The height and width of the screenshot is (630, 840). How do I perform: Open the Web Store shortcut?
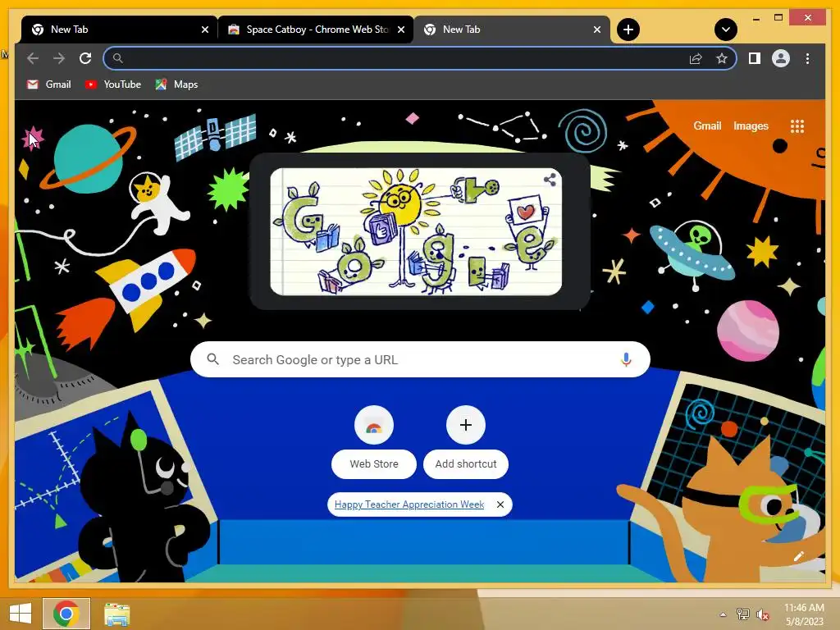tap(374, 442)
